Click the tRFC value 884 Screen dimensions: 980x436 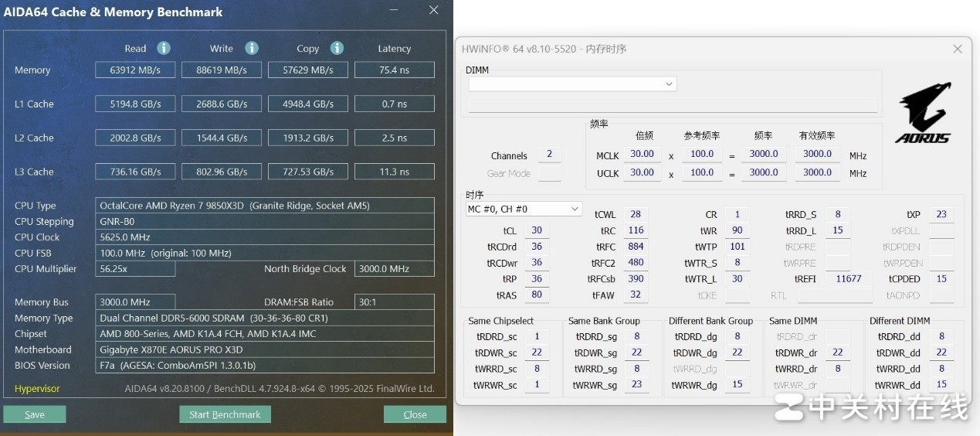click(636, 247)
